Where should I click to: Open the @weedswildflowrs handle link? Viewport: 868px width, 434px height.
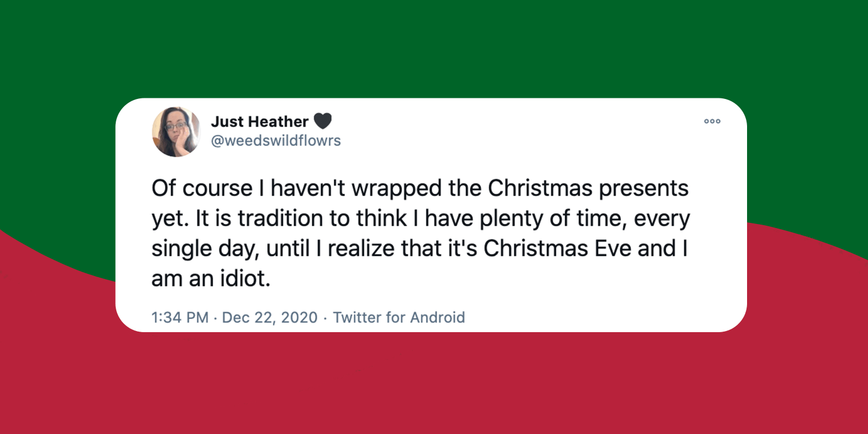275,141
